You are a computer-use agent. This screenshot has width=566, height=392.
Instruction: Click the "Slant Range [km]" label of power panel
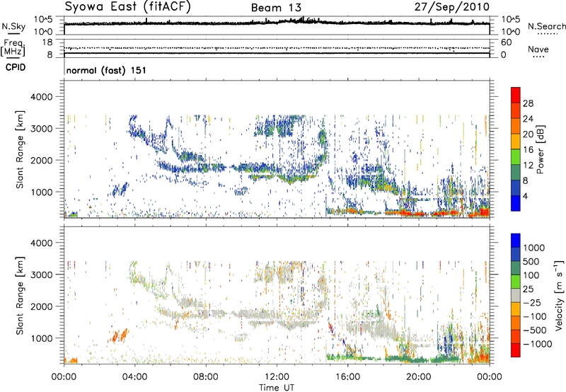point(20,149)
